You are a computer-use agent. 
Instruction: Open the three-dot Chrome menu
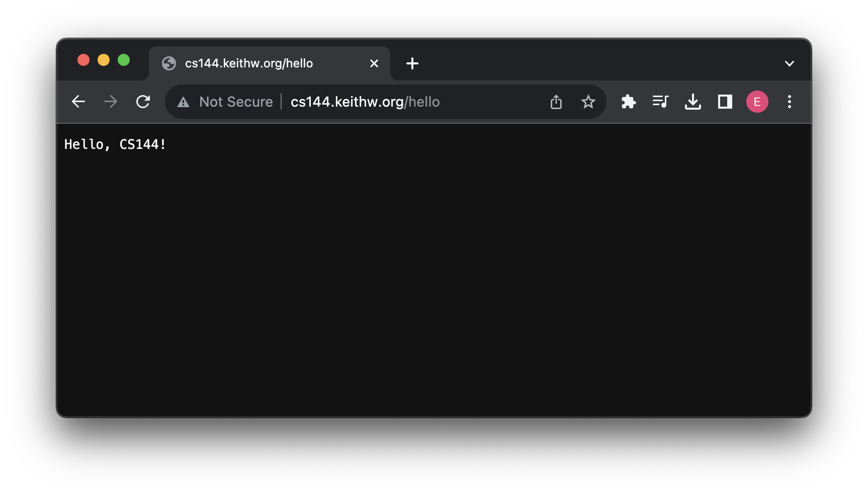[x=790, y=102]
